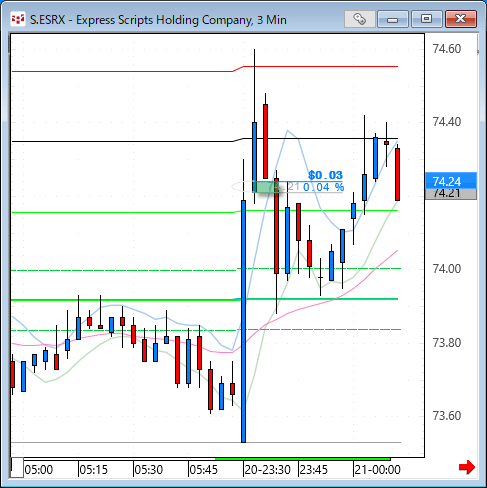The height and width of the screenshot is (488, 487).
Task: Click the green shaded measurement box
Action: click(266, 187)
